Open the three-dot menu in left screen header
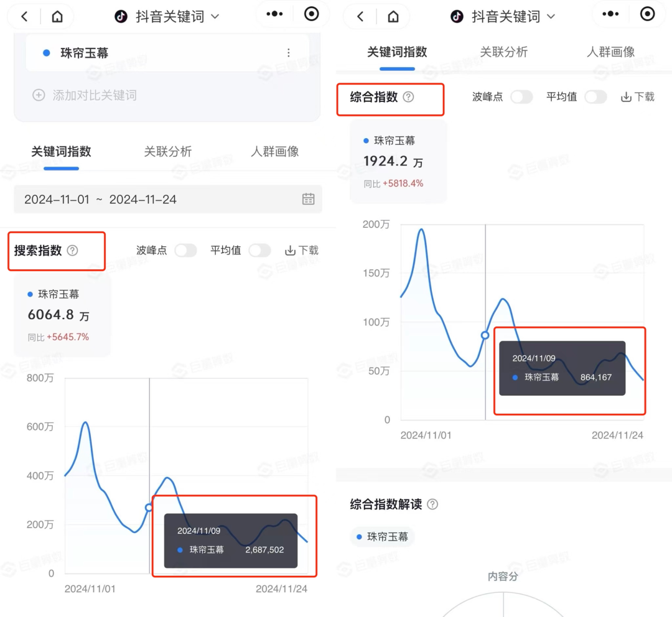The height and width of the screenshot is (617, 672). click(274, 14)
